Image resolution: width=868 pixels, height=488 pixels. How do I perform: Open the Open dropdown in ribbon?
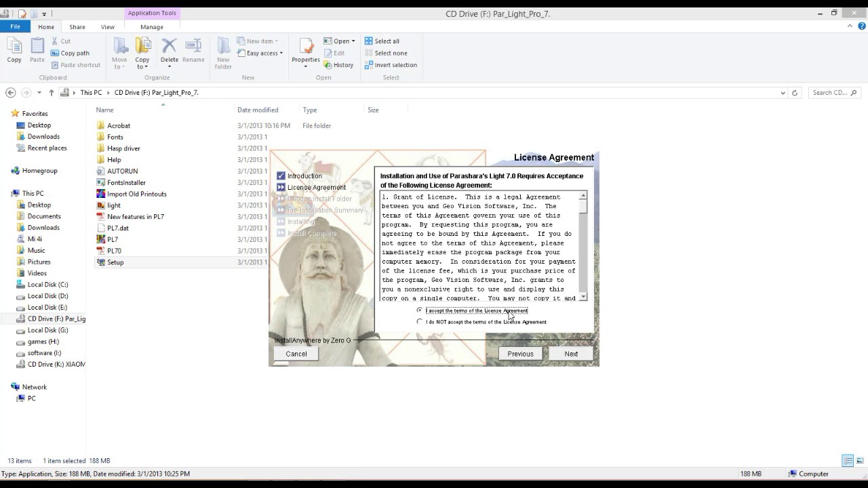[339, 41]
